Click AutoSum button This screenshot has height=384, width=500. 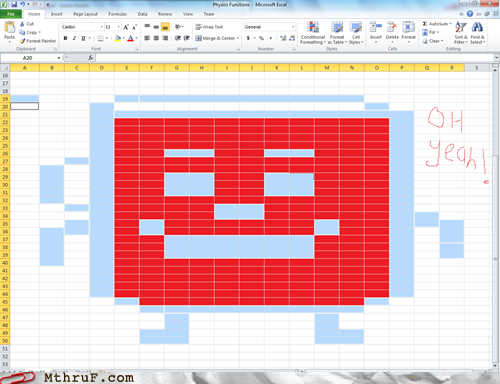[437, 24]
